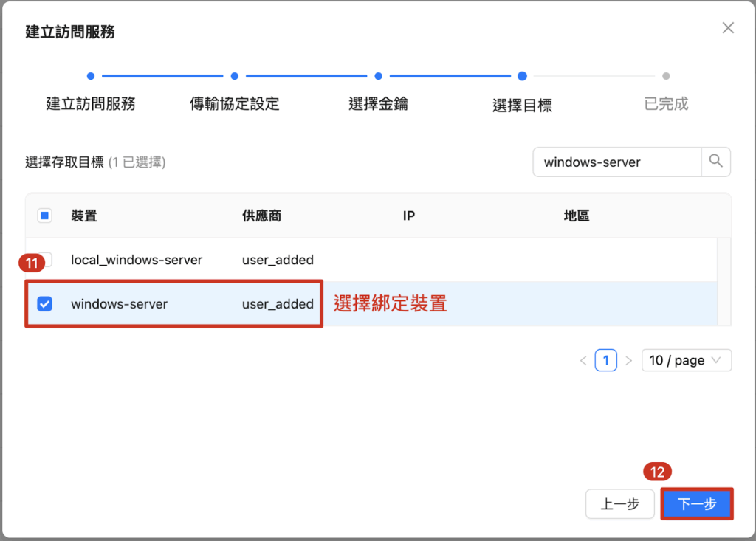Screen dimensions: 756x541
Task: Toggle the select-all header checkbox
Action: pyautogui.click(x=44, y=216)
